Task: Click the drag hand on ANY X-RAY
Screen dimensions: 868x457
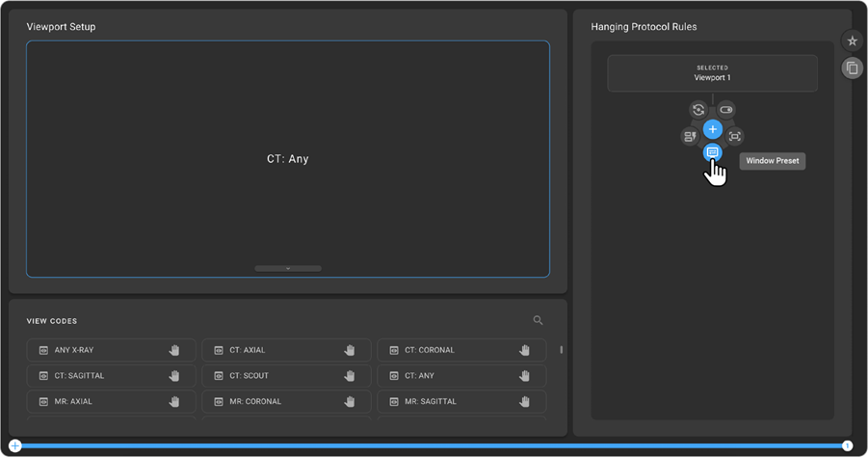Action: coord(174,350)
